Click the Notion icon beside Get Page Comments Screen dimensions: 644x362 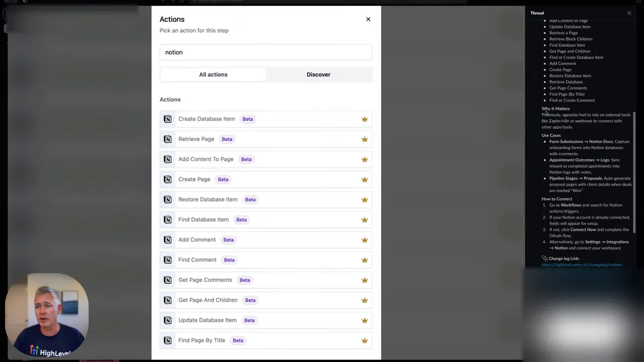168,280
